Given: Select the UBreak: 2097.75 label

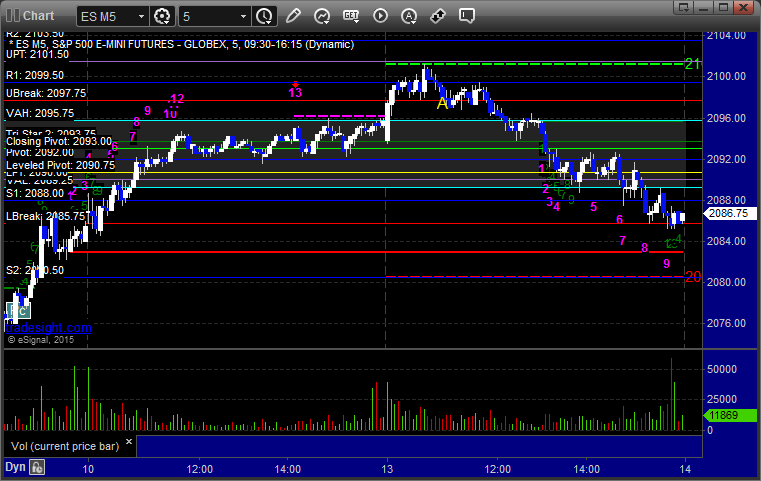Looking at the screenshot, I should 46,93.
